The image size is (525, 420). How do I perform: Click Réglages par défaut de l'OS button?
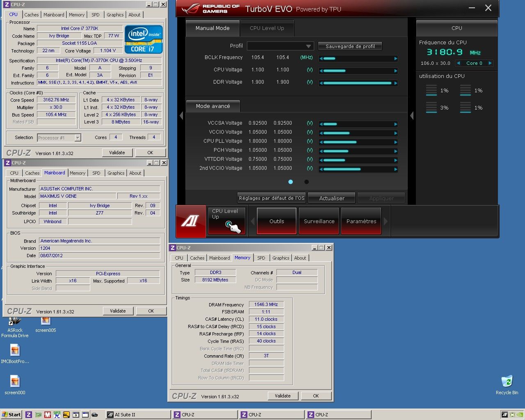tap(272, 198)
